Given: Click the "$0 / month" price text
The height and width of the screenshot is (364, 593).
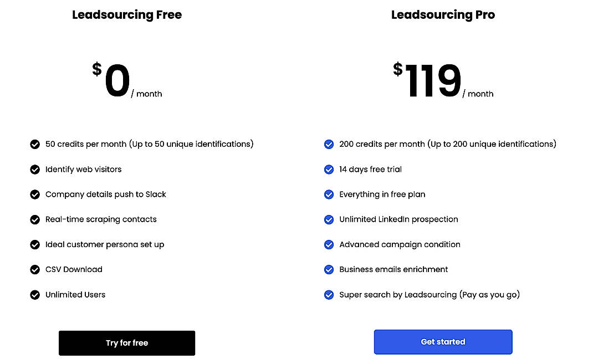Looking at the screenshot, I should (126, 80).
